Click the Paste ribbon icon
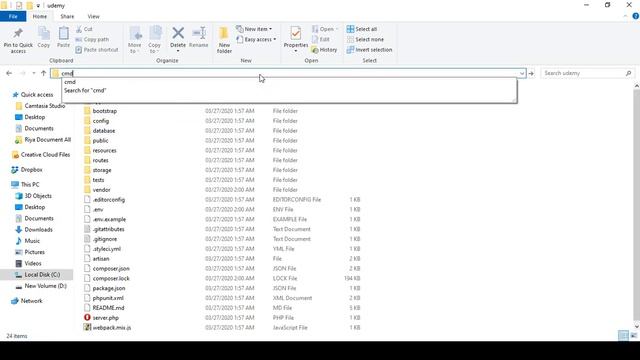The width and height of the screenshot is (640, 360). [63, 38]
